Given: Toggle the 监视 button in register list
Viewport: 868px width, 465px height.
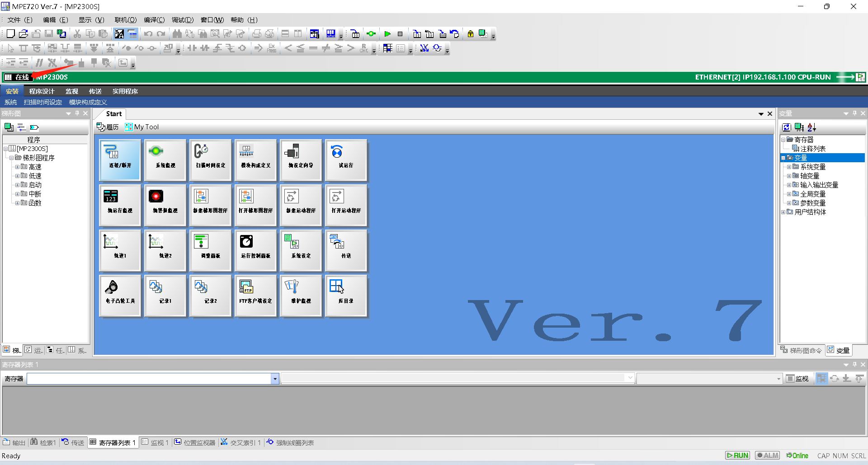Looking at the screenshot, I should tap(797, 379).
